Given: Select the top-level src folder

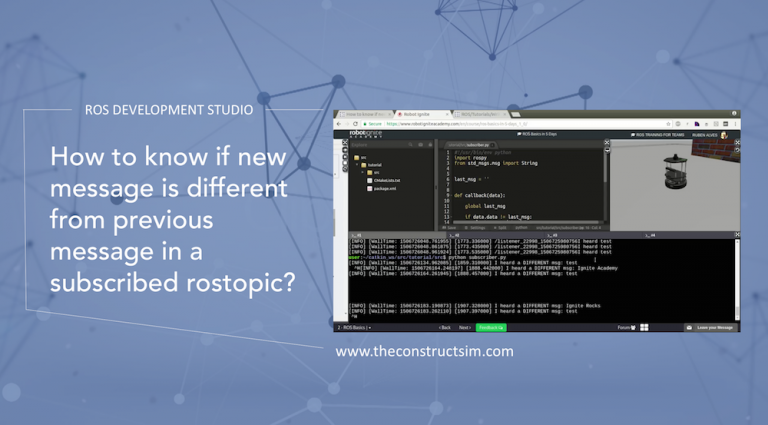Looking at the screenshot, I should click(360, 158).
